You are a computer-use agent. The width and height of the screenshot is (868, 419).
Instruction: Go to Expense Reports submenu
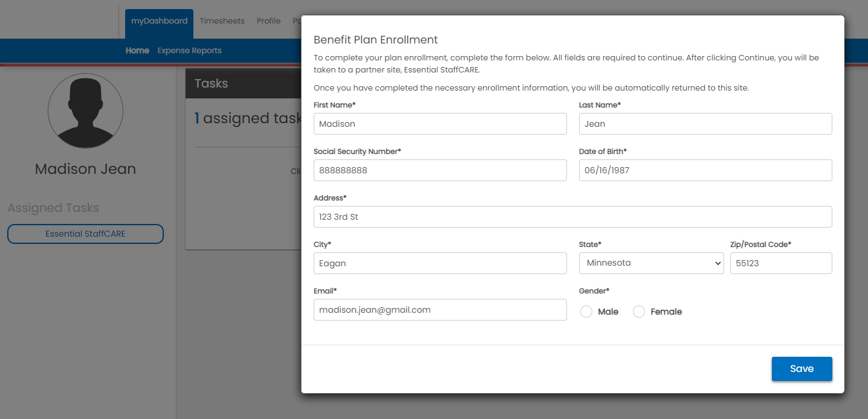[x=190, y=51]
